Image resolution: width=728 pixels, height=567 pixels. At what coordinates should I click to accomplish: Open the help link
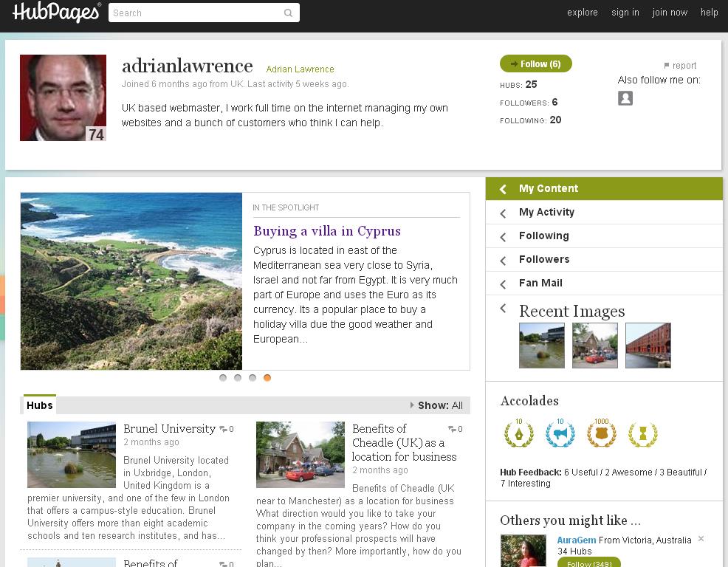[x=709, y=13]
